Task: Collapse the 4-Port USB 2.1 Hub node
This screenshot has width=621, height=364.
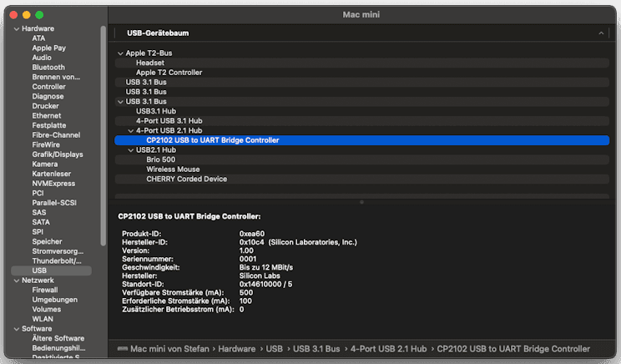Action: [131, 131]
